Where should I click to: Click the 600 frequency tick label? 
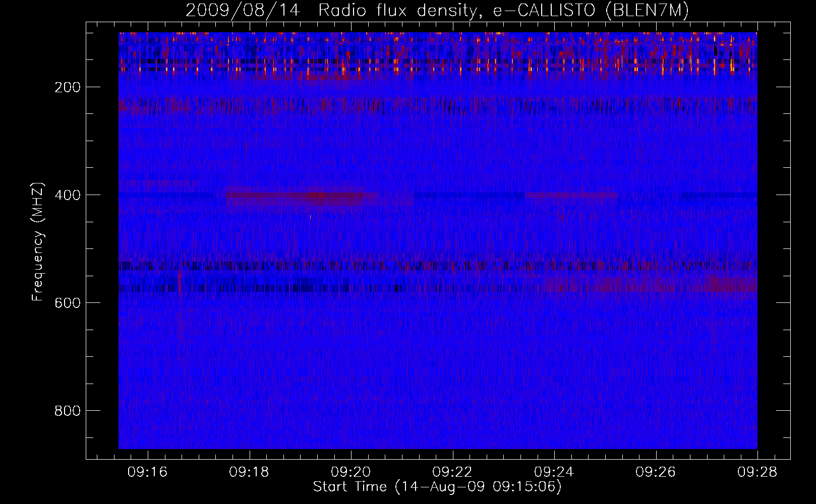point(68,303)
